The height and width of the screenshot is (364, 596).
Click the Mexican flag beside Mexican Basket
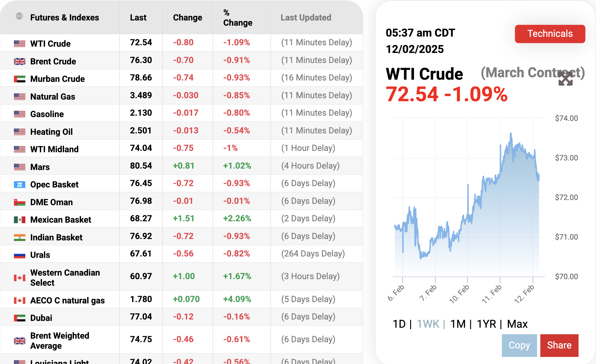[20, 220]
